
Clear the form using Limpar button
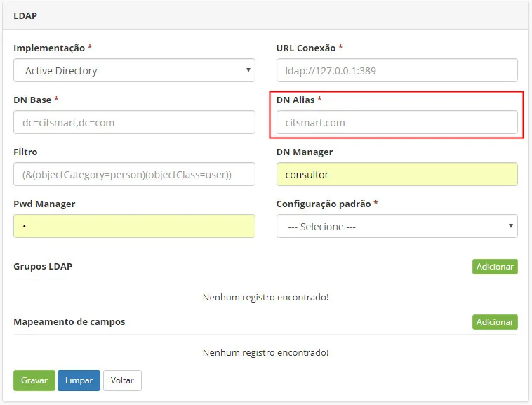[79, 380]
